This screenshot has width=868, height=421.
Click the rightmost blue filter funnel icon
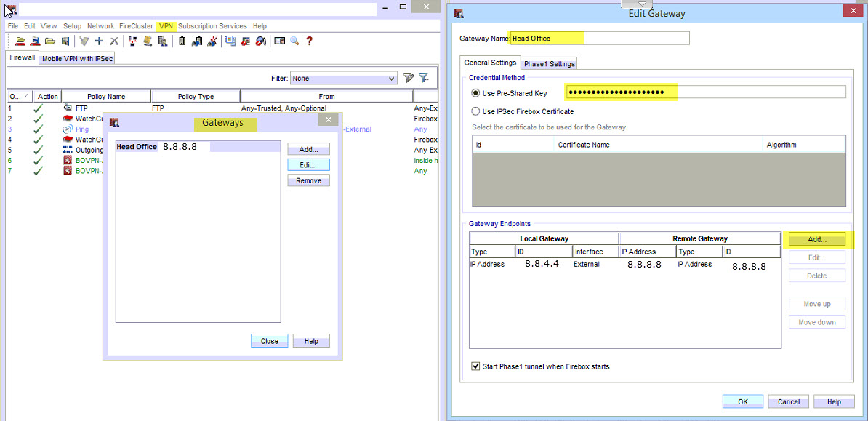[424, 78]
